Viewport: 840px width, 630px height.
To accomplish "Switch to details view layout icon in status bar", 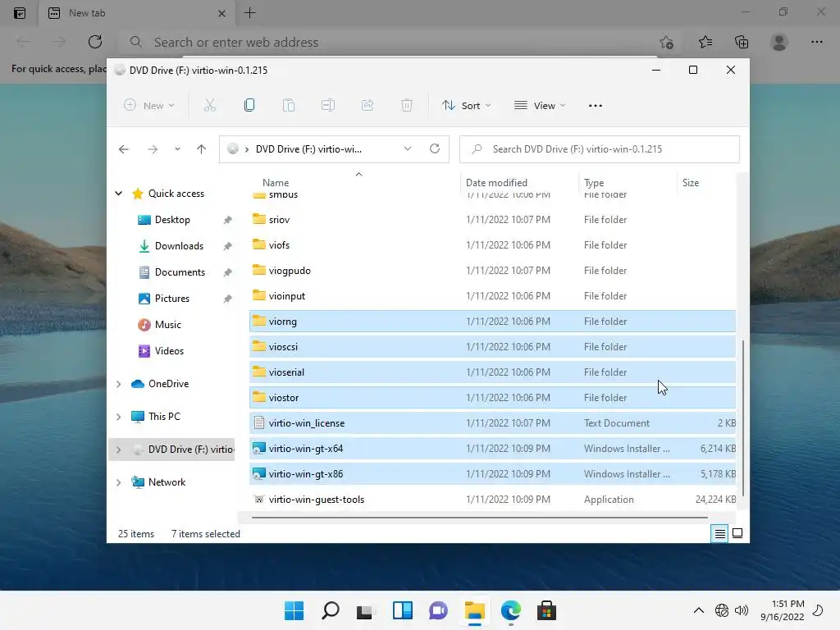I will pos(719,533).
